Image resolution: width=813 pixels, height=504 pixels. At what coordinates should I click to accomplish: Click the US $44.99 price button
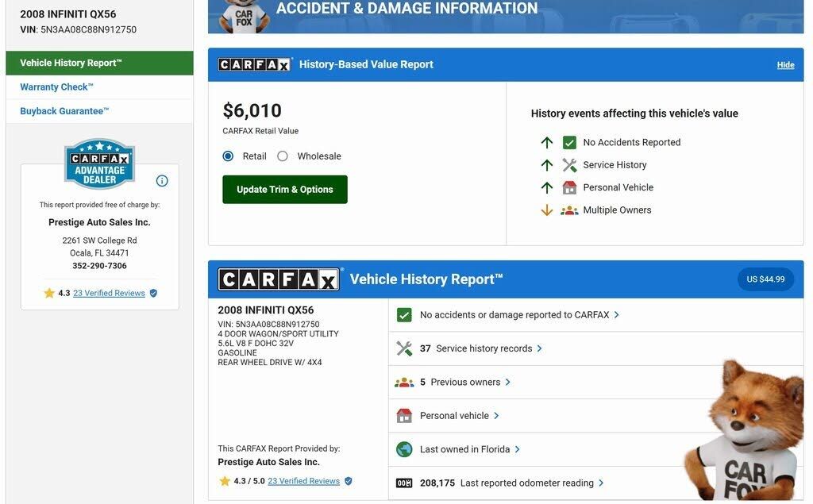click(765, 279)
